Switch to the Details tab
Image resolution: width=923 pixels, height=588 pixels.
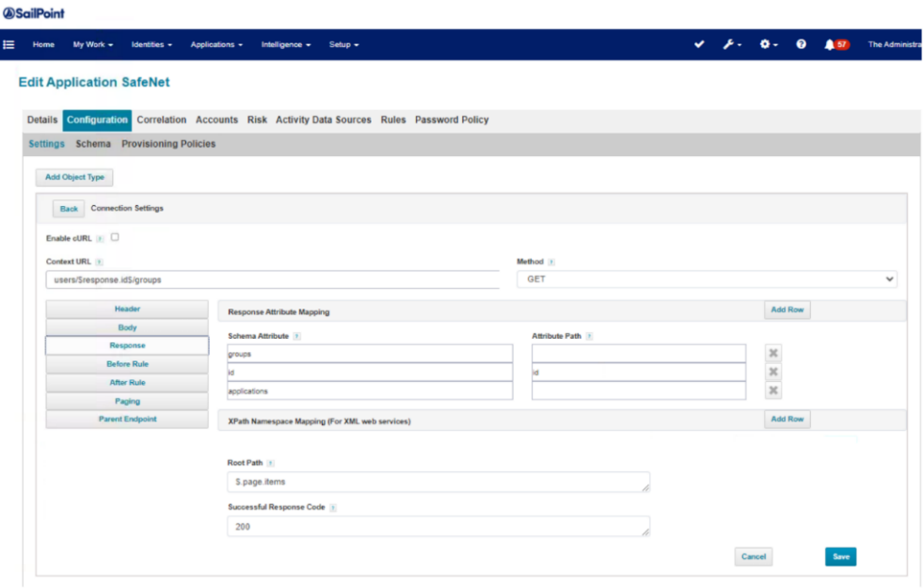tap(42, 120)
